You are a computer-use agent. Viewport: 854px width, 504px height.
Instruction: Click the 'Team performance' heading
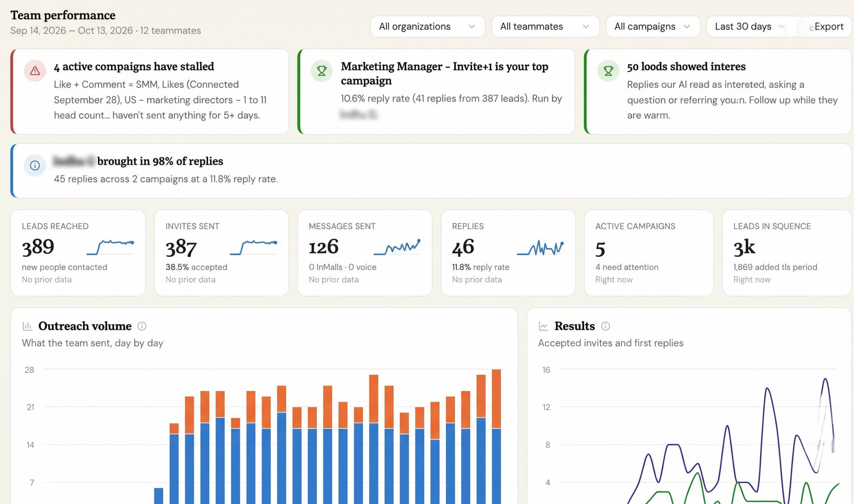click(x=63, y=15)
